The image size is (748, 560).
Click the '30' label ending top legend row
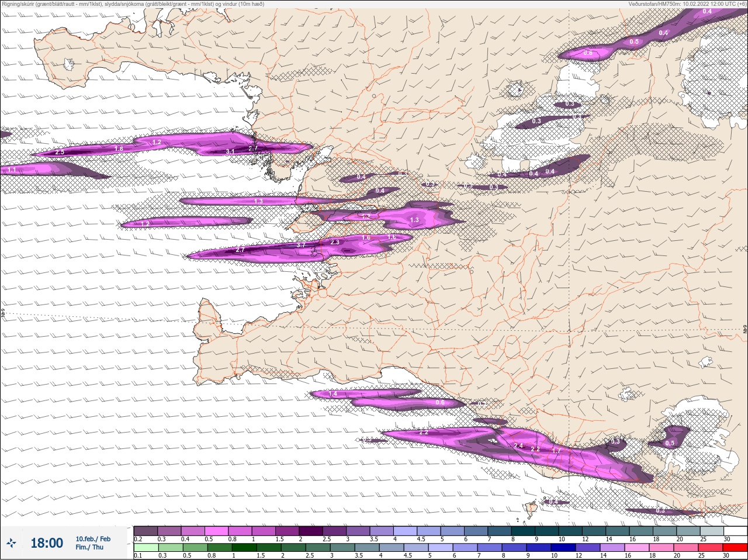point(727,539)
